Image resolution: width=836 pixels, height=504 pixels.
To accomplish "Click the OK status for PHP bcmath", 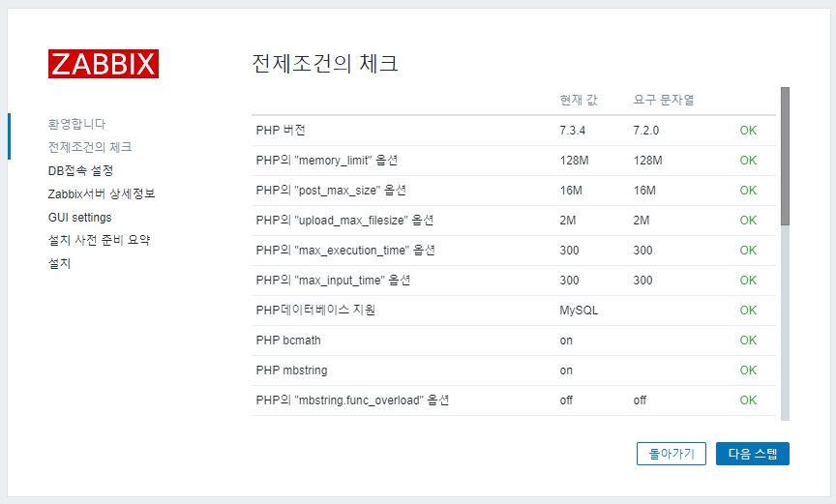I will 748,341.
